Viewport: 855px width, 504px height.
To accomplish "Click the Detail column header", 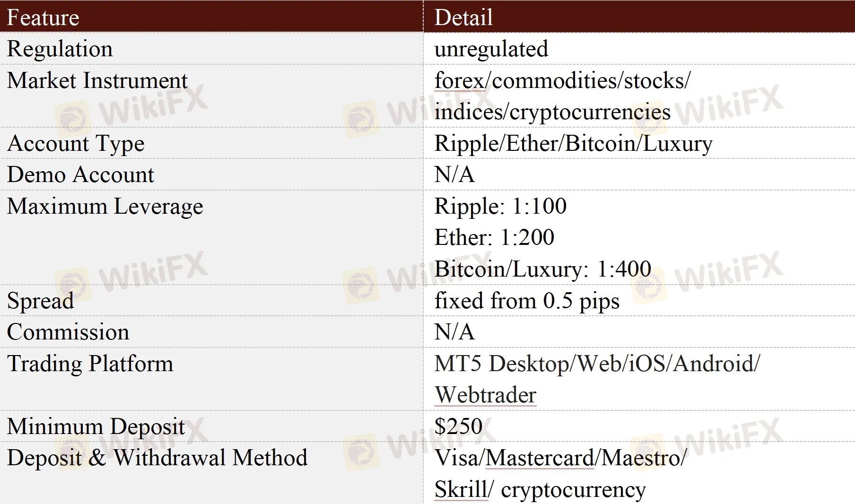I will tap(463, 17).
